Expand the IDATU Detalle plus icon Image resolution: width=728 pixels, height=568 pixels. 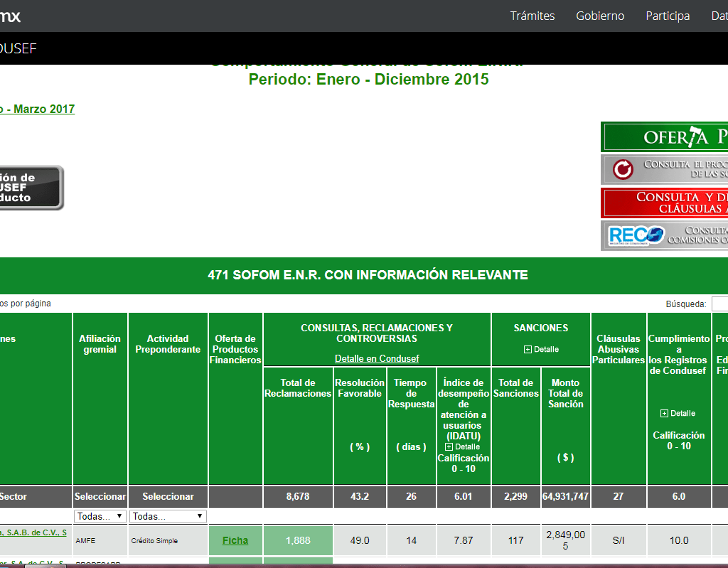pyautogui.click(x=449, y=446)
